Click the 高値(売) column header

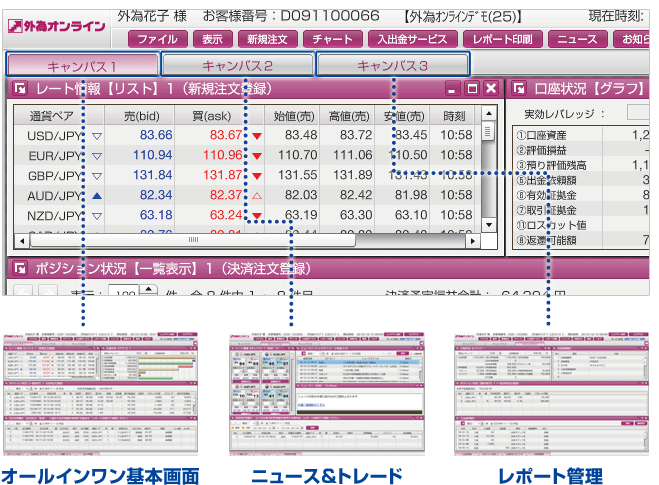[x=348, y=116]
